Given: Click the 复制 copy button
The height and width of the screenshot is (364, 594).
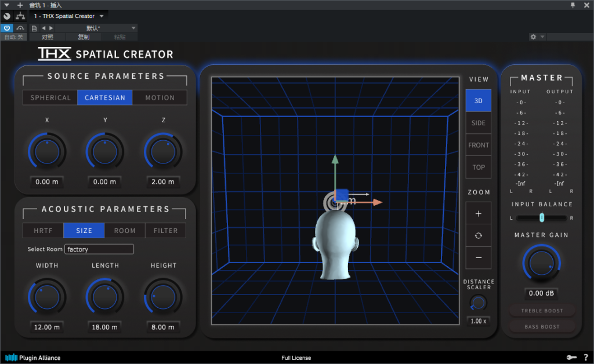Looking at the screenshot, I should (x=84, y=37).
